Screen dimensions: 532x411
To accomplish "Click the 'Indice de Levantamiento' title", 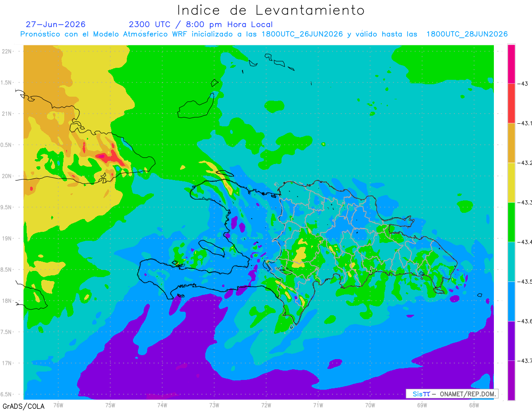I will point(271,10).
